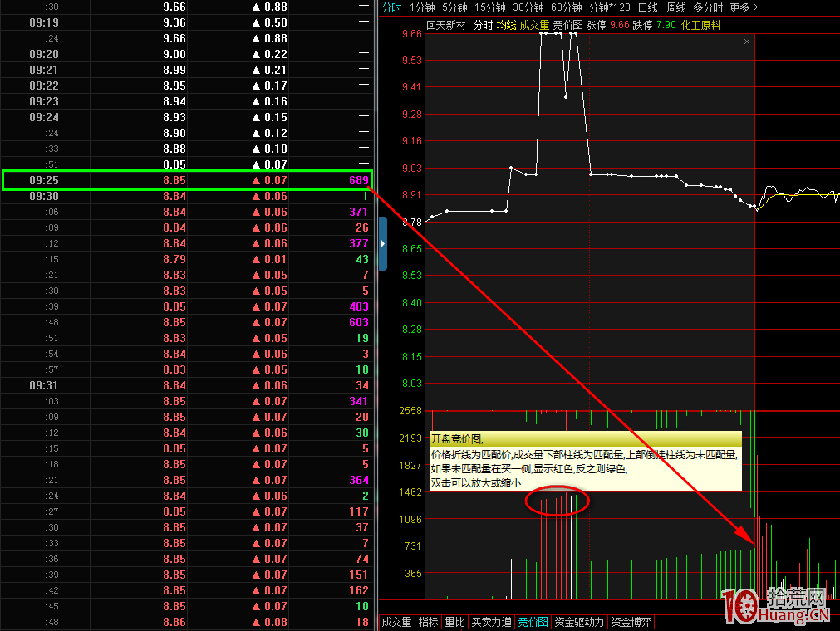Select the 5分钟 period tab
This screenshot has height=631, width=840.
tap(454, 7)
